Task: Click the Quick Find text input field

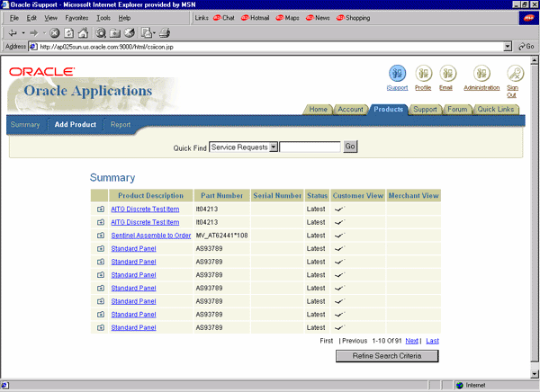Action: (x=310, y=147)
